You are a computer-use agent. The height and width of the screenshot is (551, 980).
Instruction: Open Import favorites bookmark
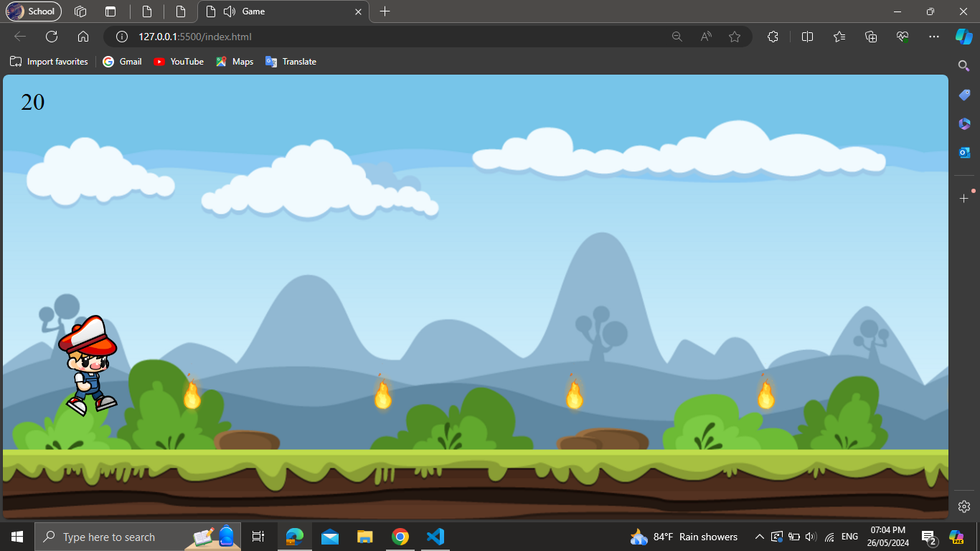(x=49, y=62)
